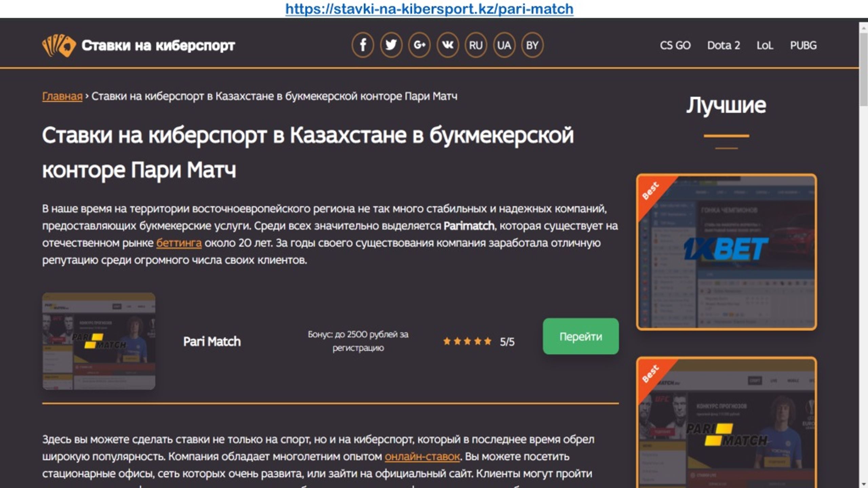
Task: Go to the 'Главная' breadcrumb link
Action: click(62, 96)
